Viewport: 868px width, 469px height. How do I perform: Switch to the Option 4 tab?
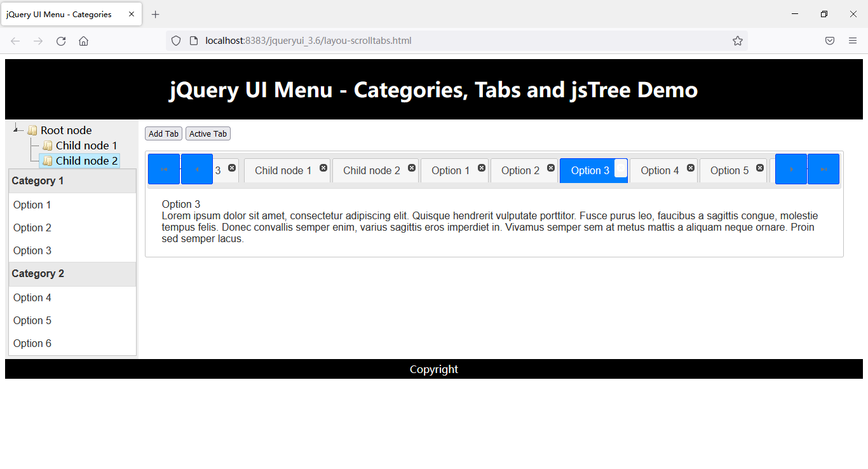[659, 170]
